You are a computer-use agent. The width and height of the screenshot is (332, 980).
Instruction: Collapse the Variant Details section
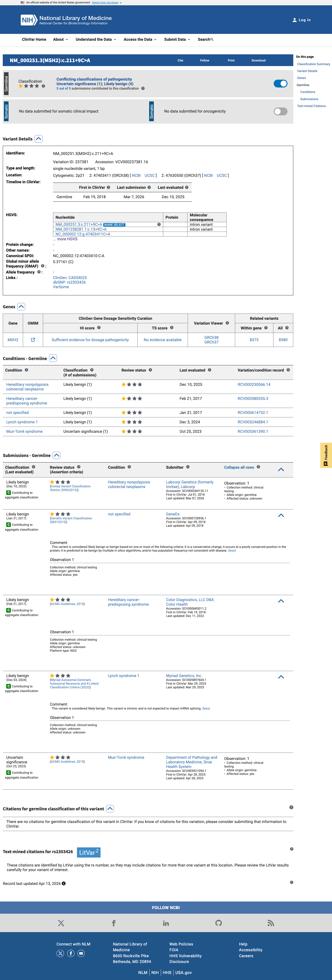(x=39, y=139)
